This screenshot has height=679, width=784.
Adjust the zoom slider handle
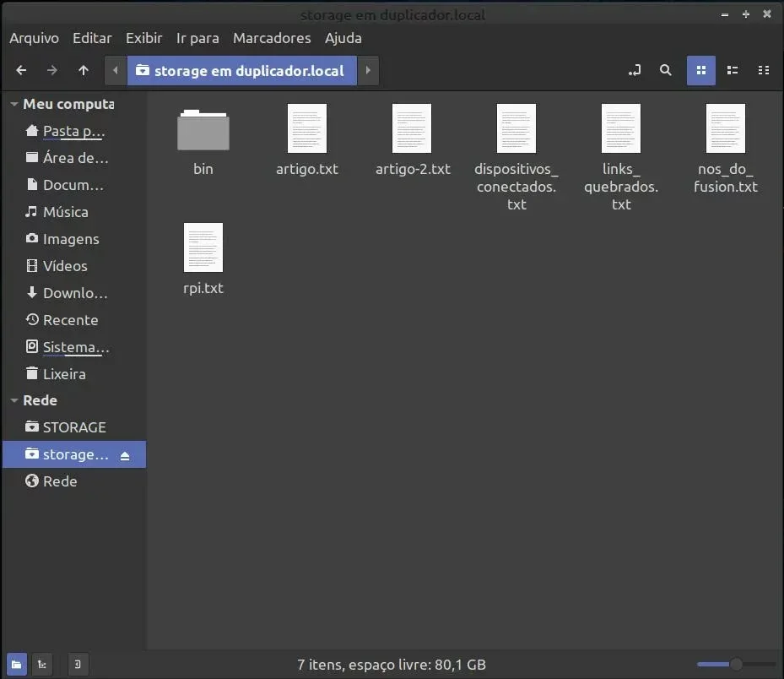point(736,665)
